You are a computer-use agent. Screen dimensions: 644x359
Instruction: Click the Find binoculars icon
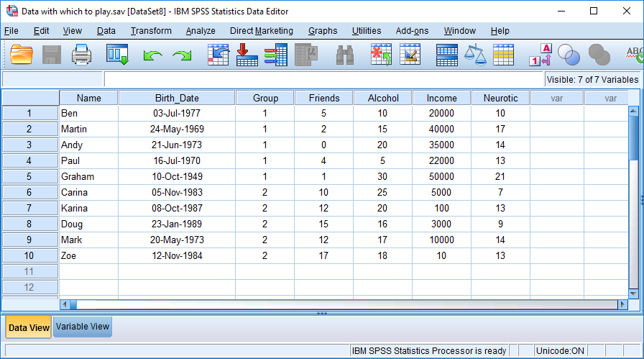(345, 55)
